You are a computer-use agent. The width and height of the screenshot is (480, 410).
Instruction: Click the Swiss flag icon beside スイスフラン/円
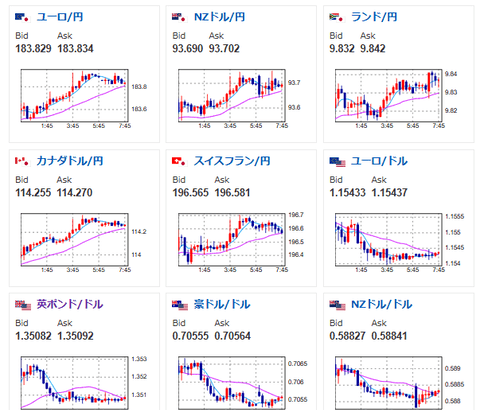[x=179, y=161]
